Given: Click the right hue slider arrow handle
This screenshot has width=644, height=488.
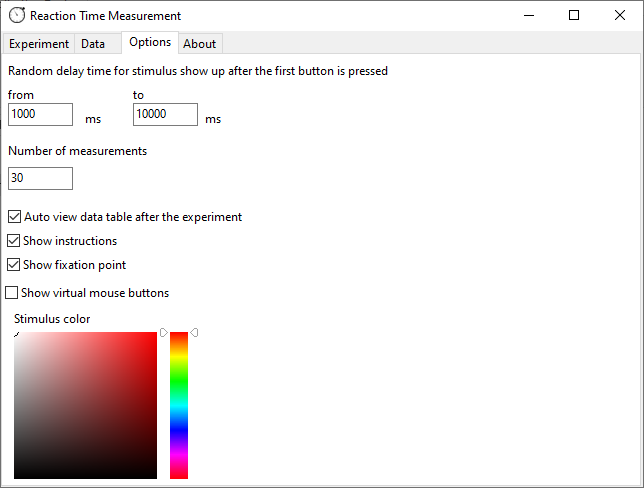Looking at the screenshot, I should point(194,332).
